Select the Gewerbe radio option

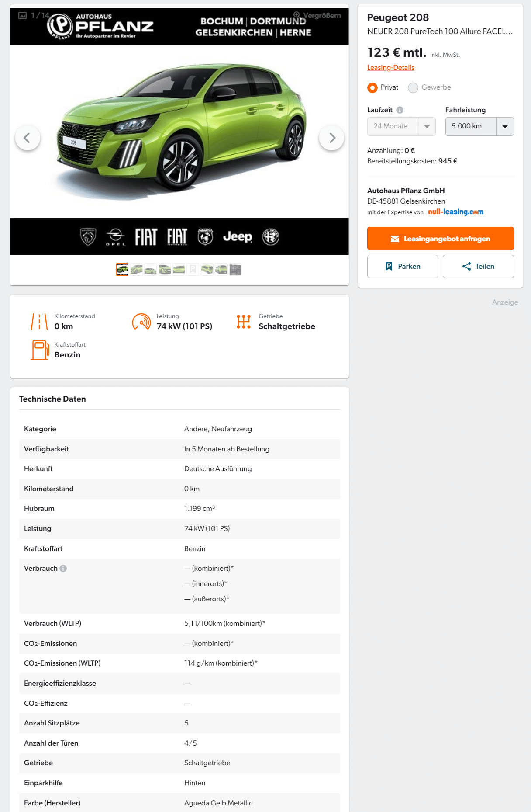[413, 88]
